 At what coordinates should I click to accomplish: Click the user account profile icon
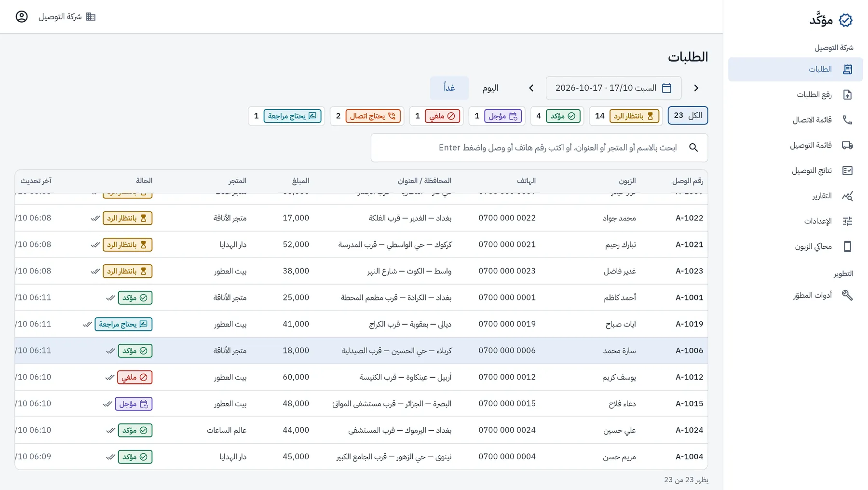22,16
